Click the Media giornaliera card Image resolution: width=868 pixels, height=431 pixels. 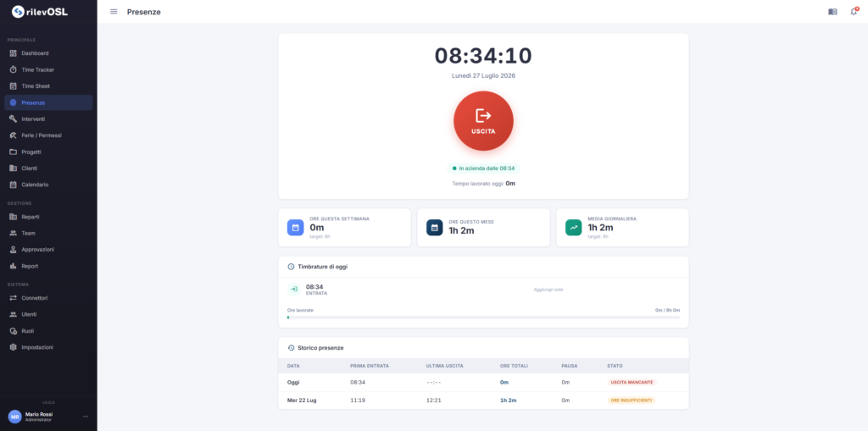pyautogui.click(x=622, y=228)
